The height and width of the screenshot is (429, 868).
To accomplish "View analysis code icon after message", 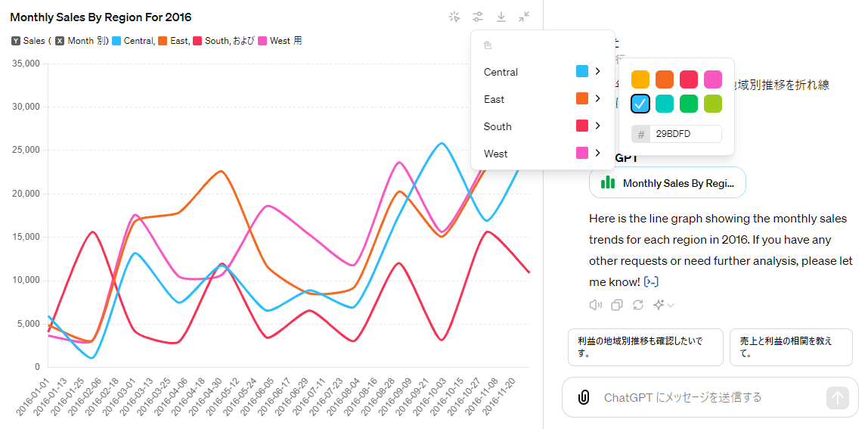I will (x=651, y=282).
